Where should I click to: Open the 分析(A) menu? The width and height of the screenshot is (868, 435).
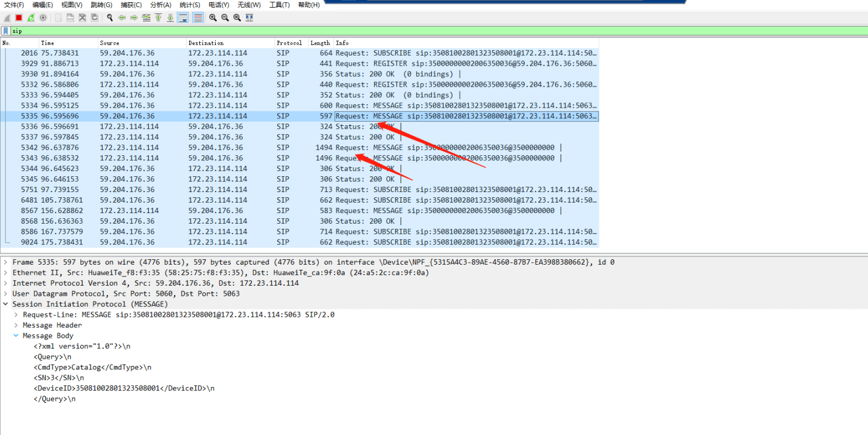tap(161, 5)
